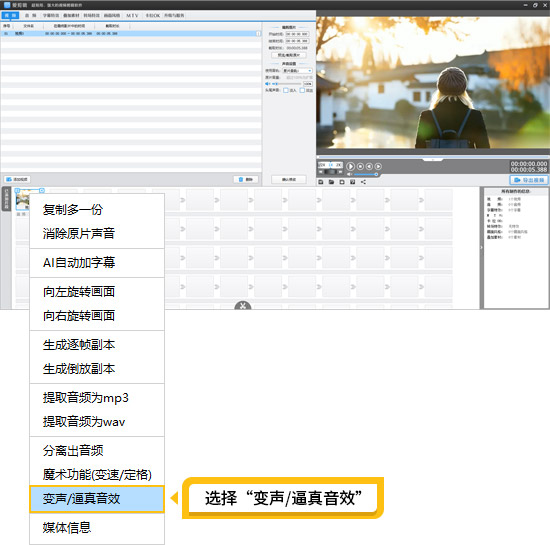Click the volume percentage box
Viewport: 550px width, 545px height.
tap(308, 84)
